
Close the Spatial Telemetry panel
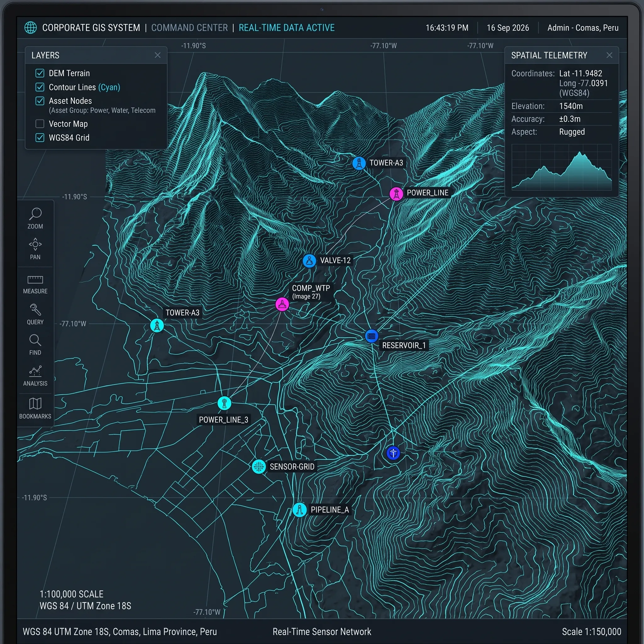click(609, 55)
